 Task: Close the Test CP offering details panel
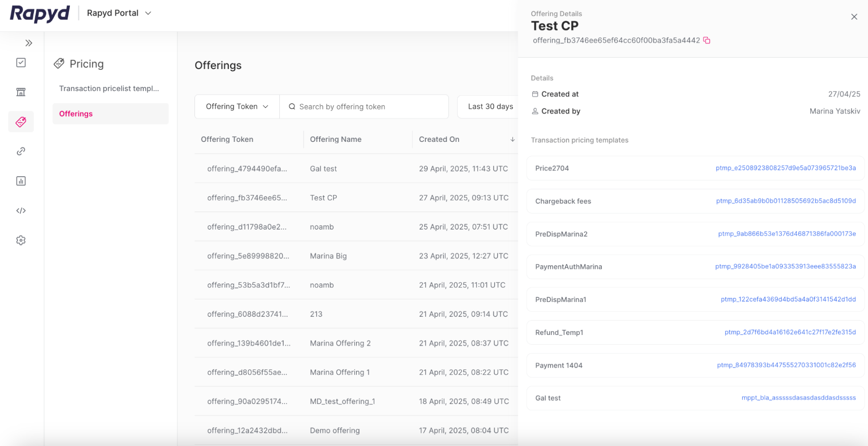tap(854, 16)
